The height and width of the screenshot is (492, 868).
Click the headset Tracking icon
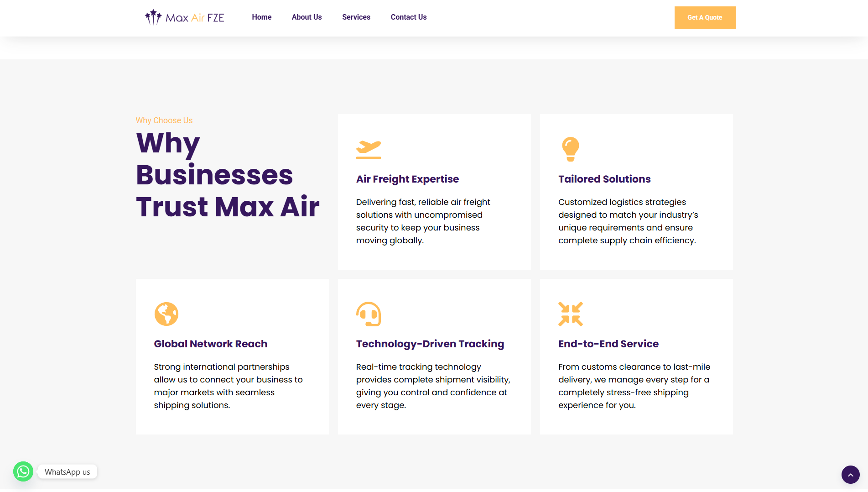click(369, 314)
